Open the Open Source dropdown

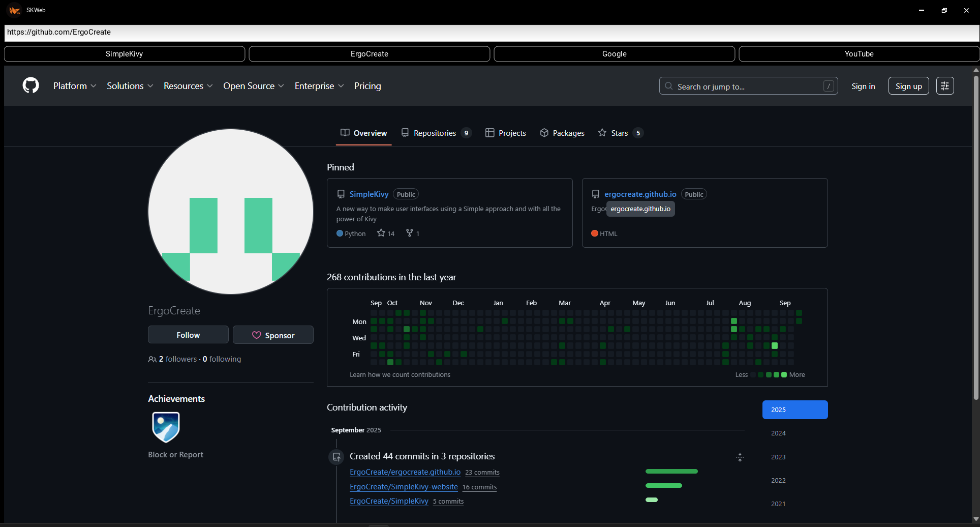[x=253, y=86]
